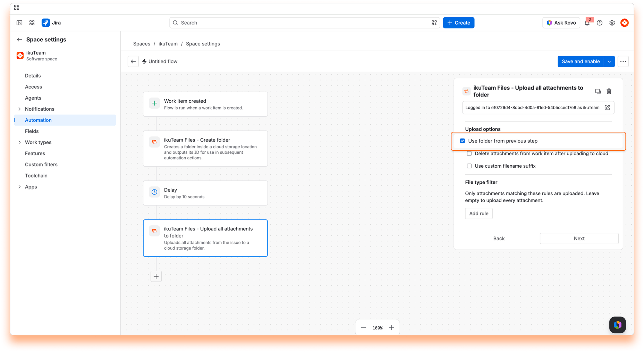This screenshot has height=352, width=644.
Task: Add a new step with plus button
Action: coord(156,276)
